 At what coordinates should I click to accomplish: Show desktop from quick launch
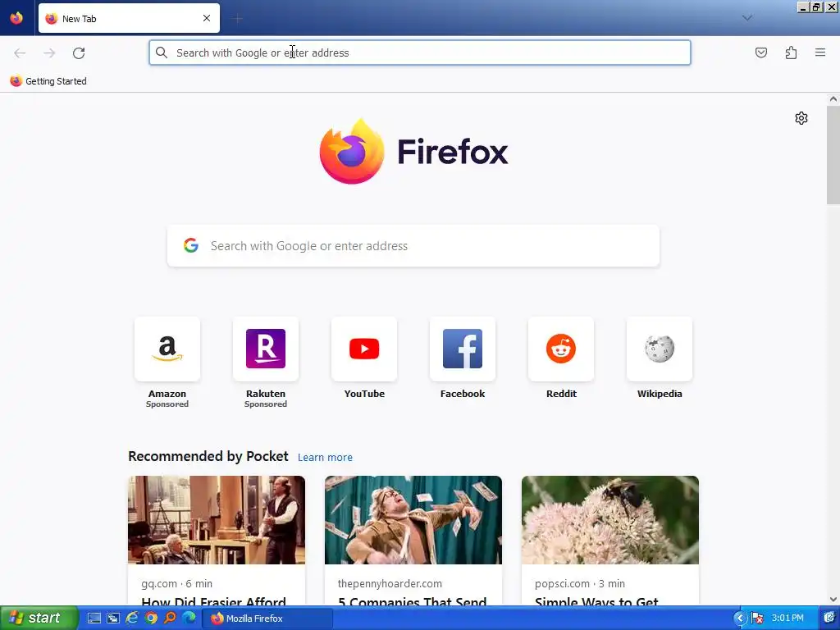94,619
